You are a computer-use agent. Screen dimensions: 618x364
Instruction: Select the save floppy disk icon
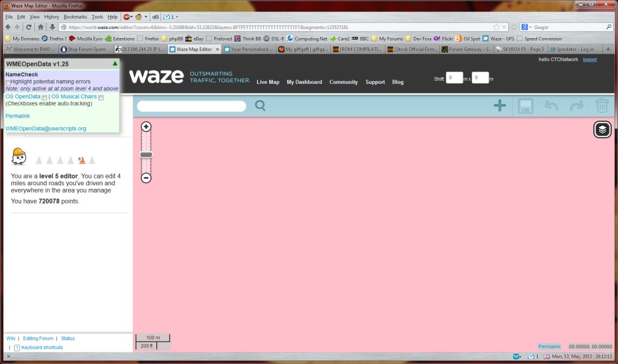click(x=524, y=106)
